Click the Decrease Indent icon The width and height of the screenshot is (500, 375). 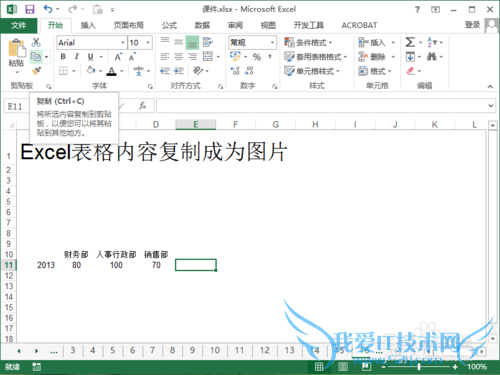pos(165,71)
